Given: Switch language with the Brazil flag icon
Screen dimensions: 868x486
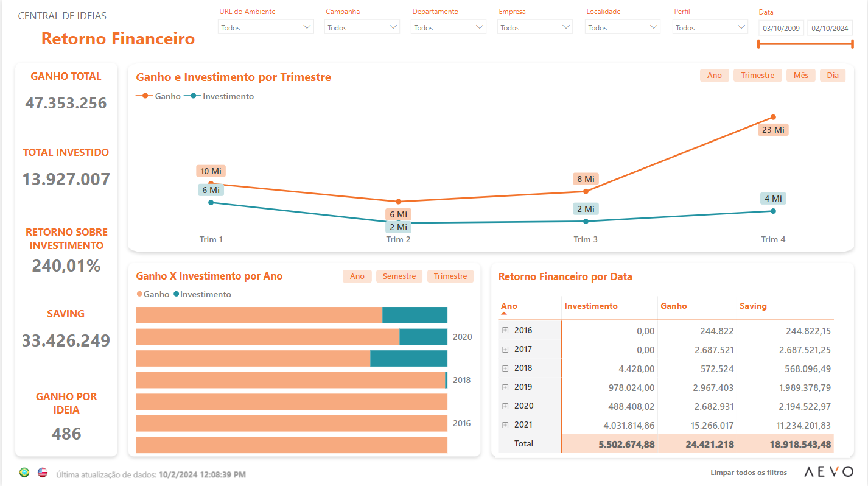Looking at the screenshot, I should point(24,472).
